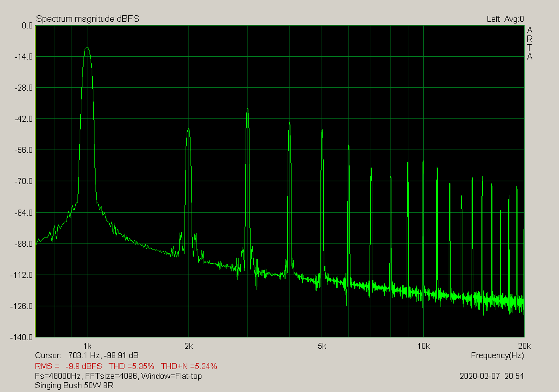The width and height of the screenshot is (559, 392).
Task: Click the 'Singing Bush 50W 8R' caption
Action: 74,385
